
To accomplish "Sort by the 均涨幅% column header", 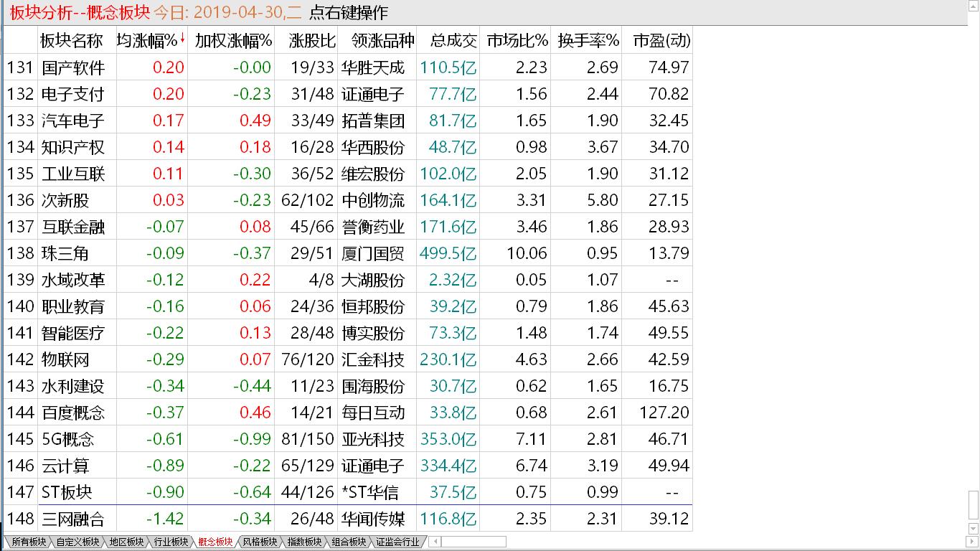I will coord(151,41).
